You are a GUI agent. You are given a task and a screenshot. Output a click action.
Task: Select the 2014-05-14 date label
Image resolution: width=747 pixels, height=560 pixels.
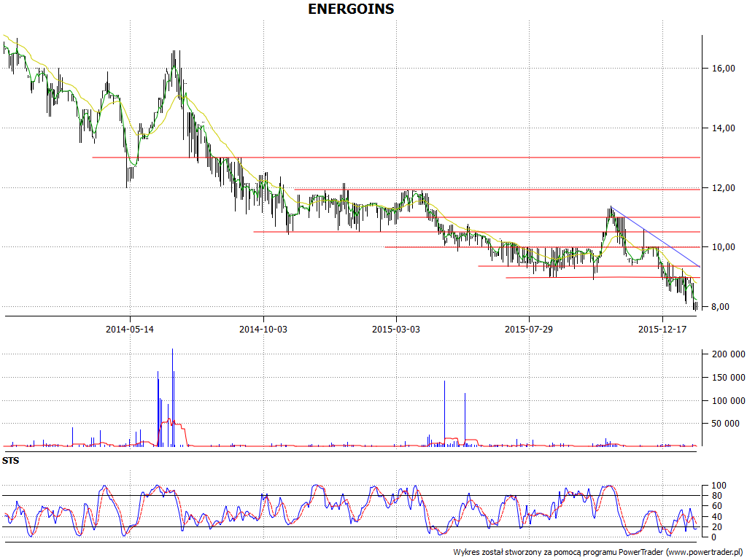130,329
